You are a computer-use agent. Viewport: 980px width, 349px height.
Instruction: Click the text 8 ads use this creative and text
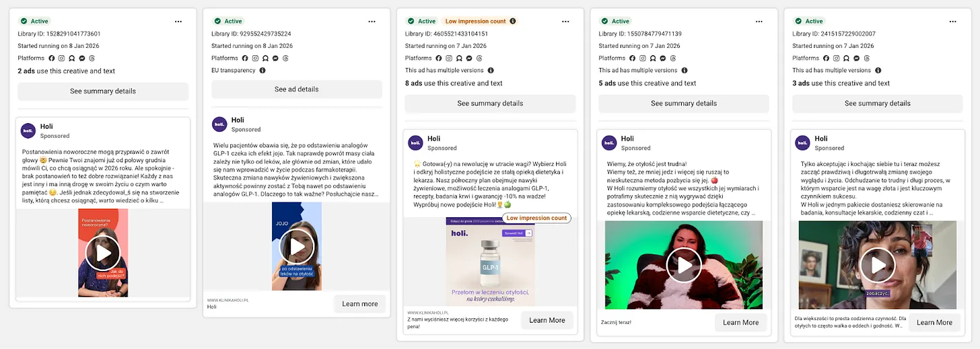coord(454,83)
